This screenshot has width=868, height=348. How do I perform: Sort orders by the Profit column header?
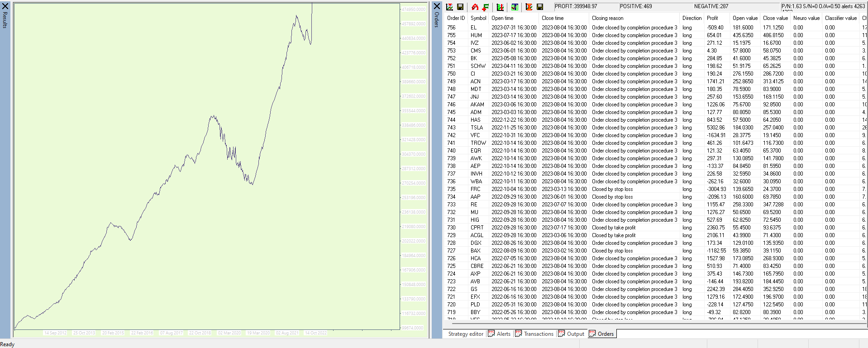tap(712, 18)
